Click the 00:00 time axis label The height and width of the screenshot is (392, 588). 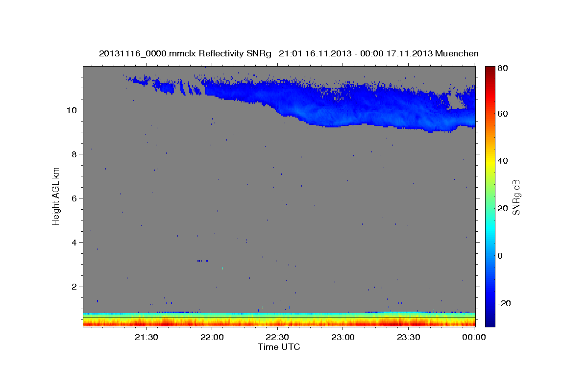(x=474, y=337)
